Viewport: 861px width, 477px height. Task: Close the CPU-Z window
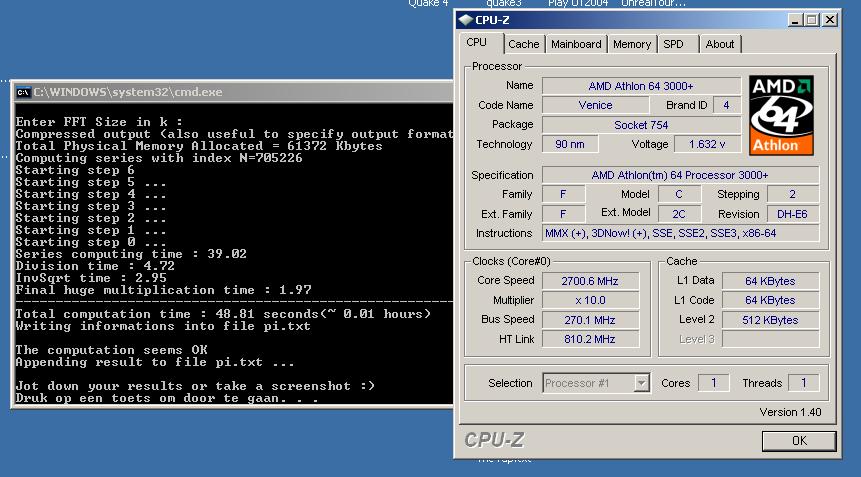tap(830, 20)
